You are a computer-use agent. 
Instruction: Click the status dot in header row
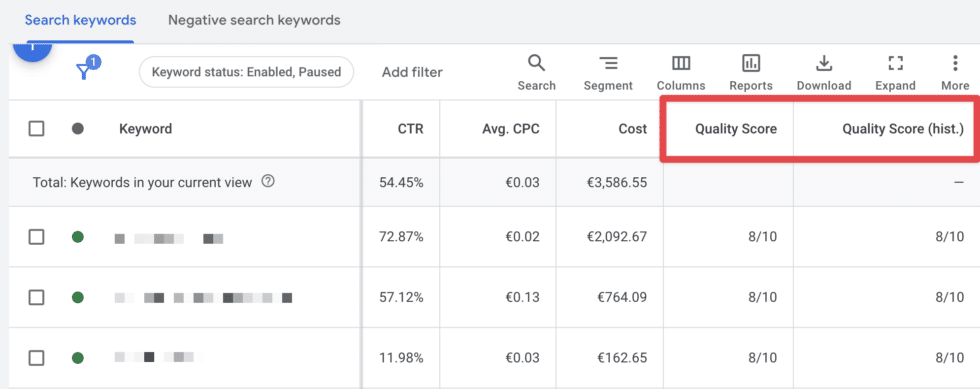[78, 129]
